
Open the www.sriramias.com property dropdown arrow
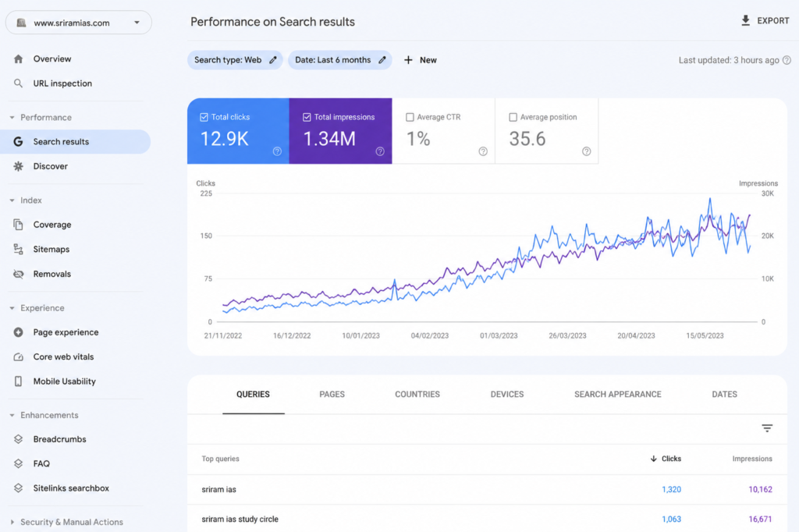(x=137, y=23)
